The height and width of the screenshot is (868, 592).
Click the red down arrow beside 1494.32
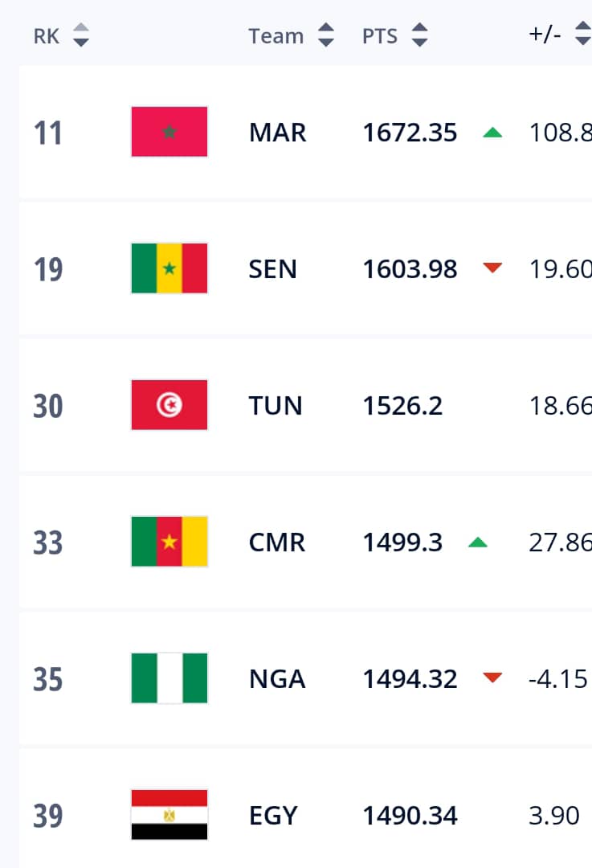click(x=492, y=678)
